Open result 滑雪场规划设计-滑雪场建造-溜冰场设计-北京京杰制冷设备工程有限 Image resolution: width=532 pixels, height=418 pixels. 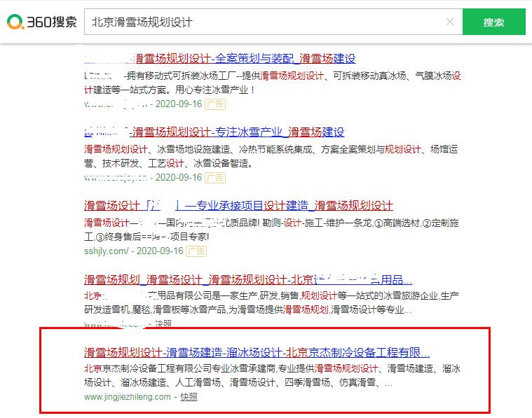point(257,353)
